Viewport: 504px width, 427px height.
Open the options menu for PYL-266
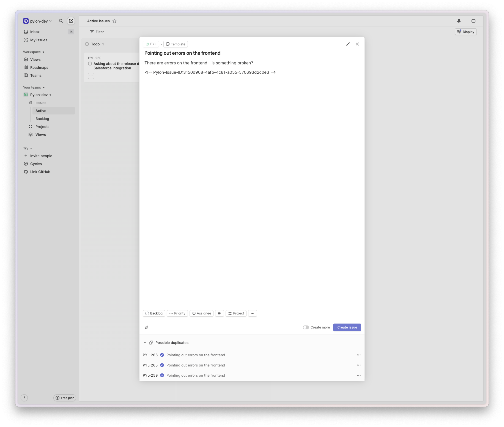pos(358,355)
